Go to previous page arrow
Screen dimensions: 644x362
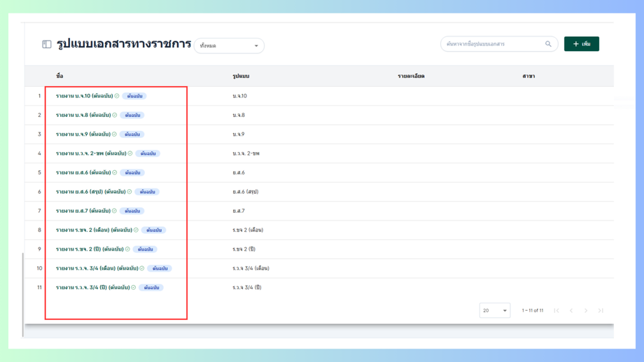571,311
